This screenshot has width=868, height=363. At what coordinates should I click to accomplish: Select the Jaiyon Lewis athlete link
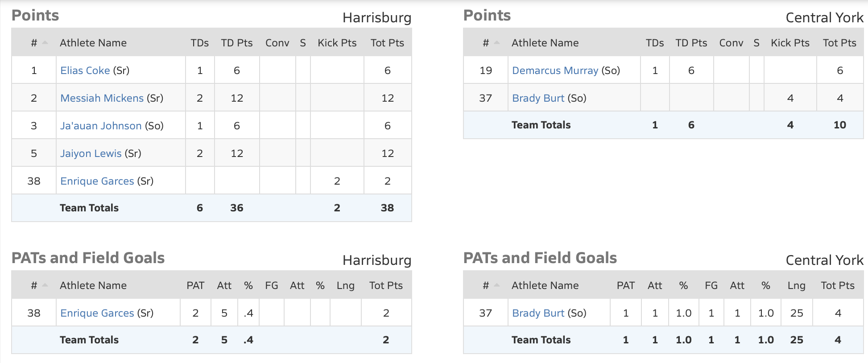[91, 153]
